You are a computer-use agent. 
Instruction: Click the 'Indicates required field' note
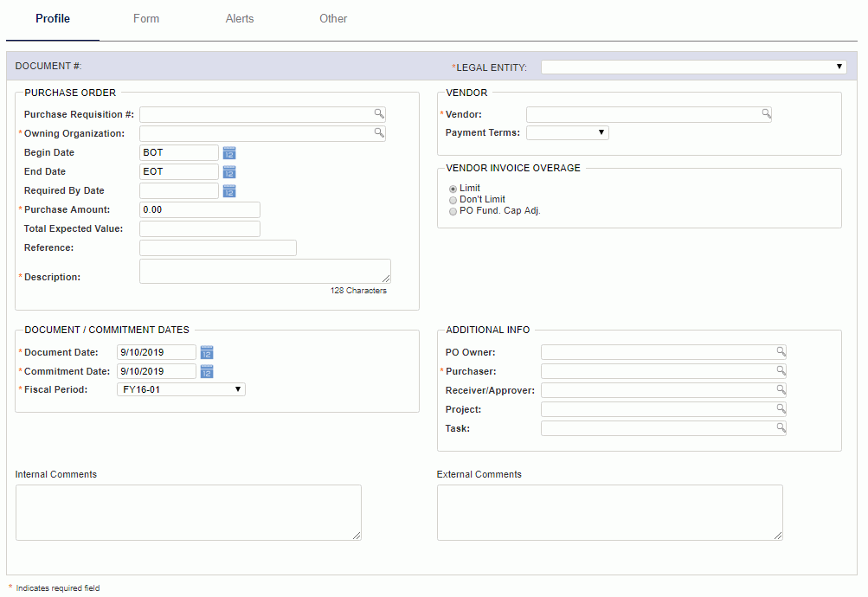click(58, 588)
